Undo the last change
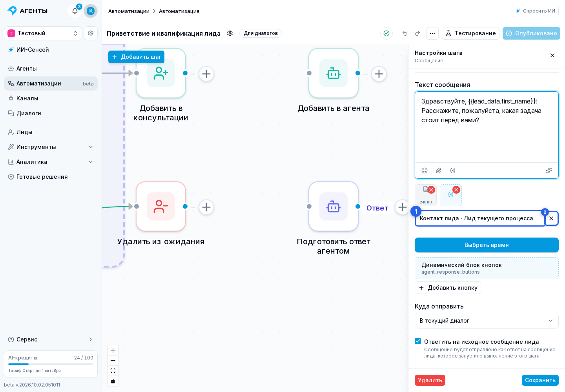The image size is (565, 392). pyautogui.click(x=405, y=33)
